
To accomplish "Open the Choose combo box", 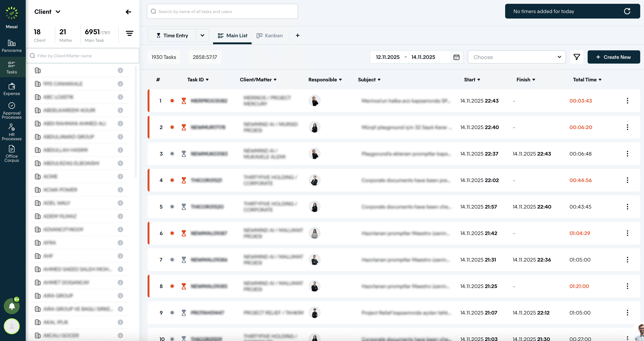I will click(x=516, y=57).
